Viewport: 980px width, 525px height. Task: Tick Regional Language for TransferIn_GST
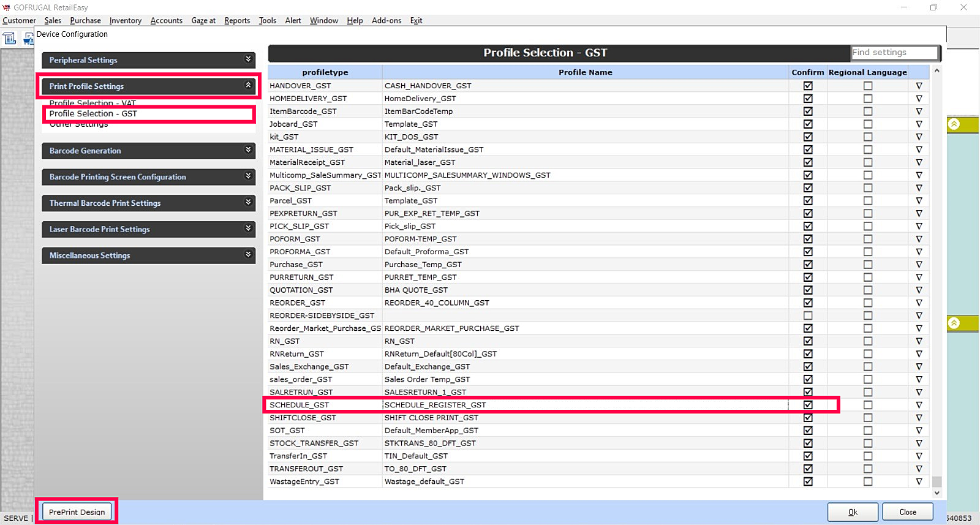[868, 456]
